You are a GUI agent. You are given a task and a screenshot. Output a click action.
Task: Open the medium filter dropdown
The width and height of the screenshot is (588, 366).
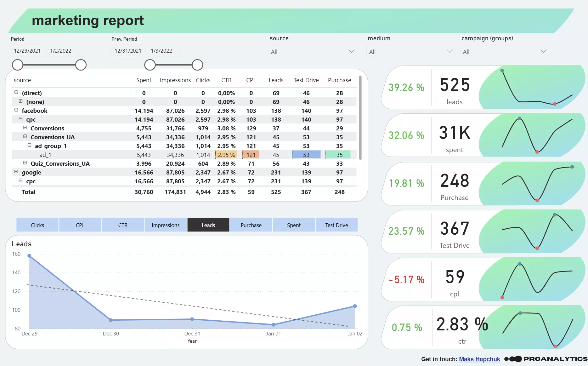(410, 51)
